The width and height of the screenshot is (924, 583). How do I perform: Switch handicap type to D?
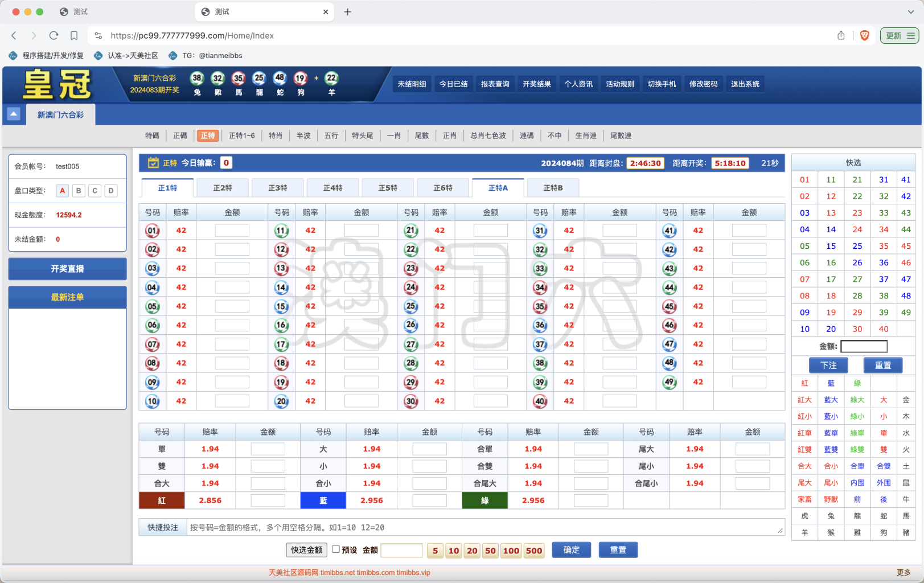[111, 191]
